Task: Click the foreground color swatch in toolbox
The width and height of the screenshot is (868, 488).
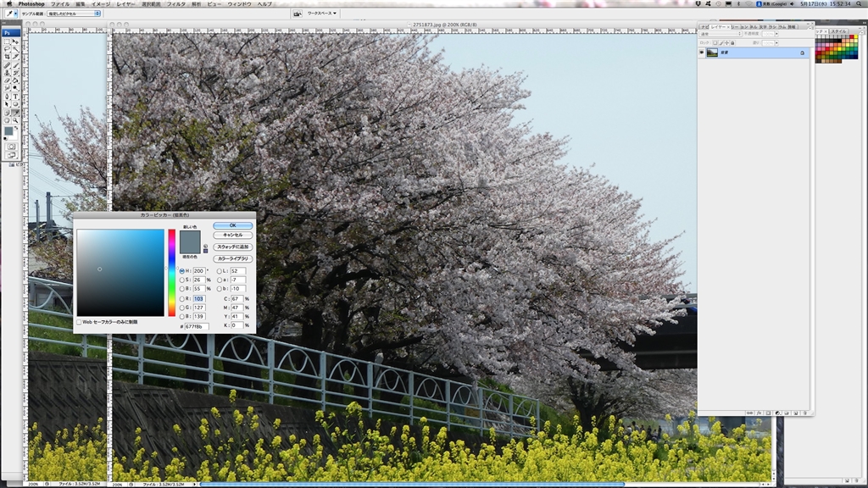Action: click(8, 131)
